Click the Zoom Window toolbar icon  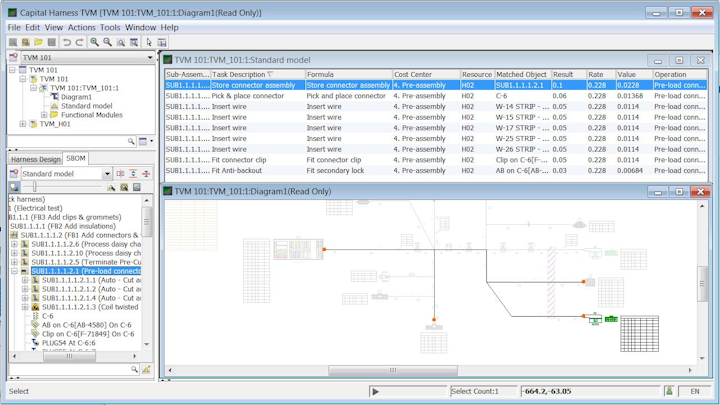(134, 42)
